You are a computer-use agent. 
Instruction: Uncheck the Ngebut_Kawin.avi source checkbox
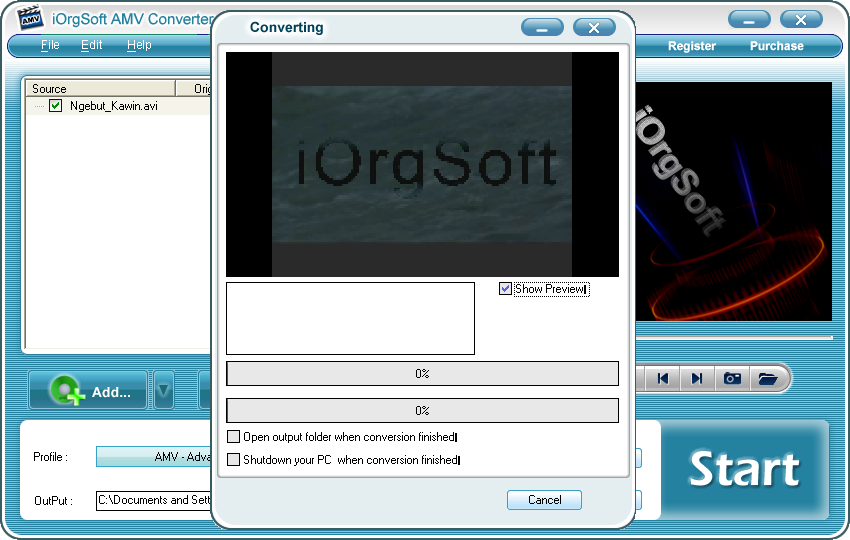(x=55, y=105)
